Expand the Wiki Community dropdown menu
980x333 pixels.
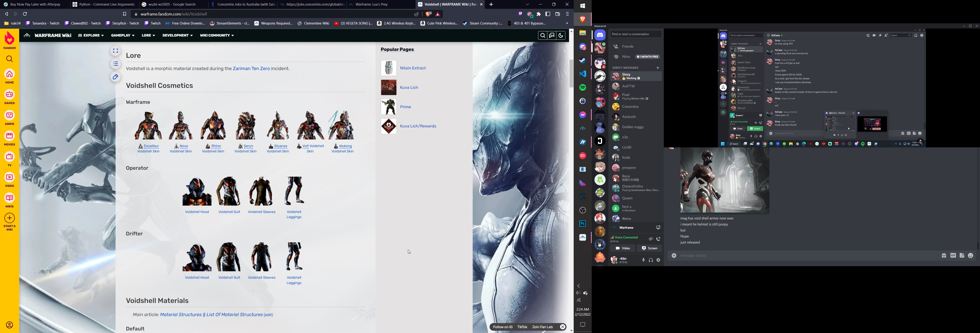coord(217,36)
